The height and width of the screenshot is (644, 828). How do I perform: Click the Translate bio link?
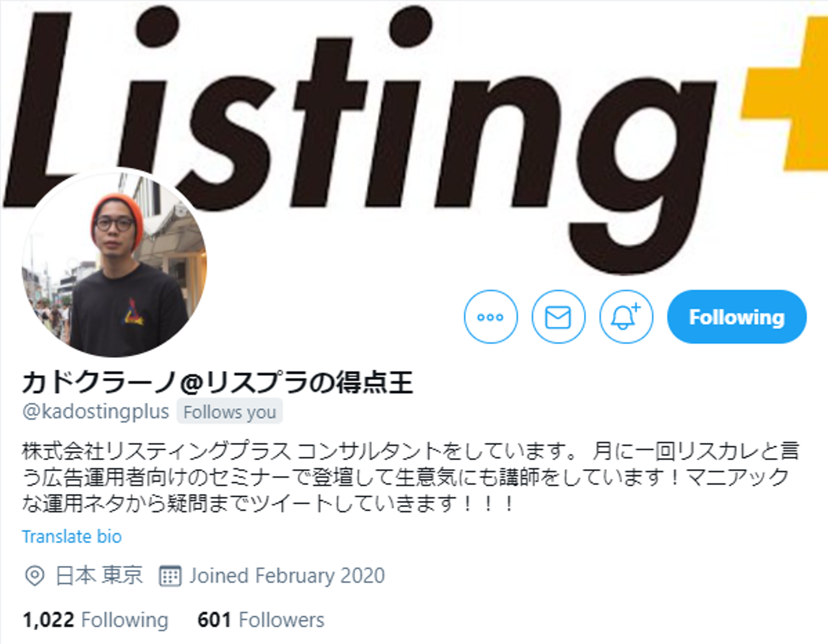tap(72, 536)
